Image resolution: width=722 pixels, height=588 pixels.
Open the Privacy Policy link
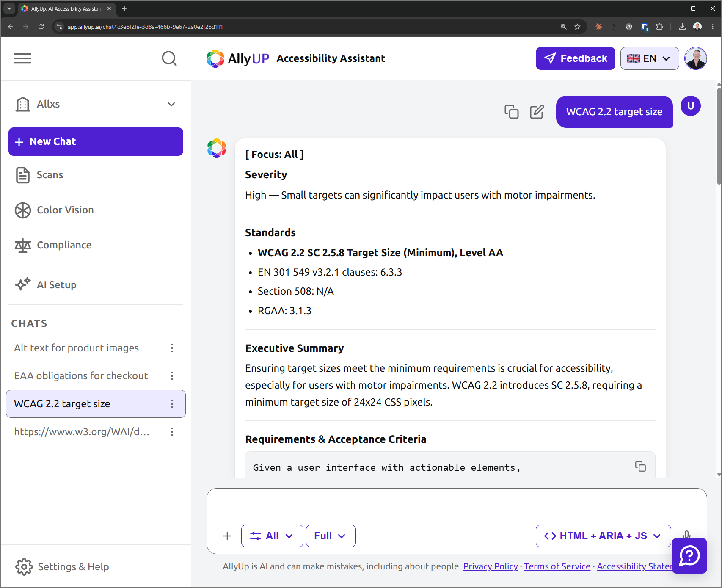[x=491, y=566]
